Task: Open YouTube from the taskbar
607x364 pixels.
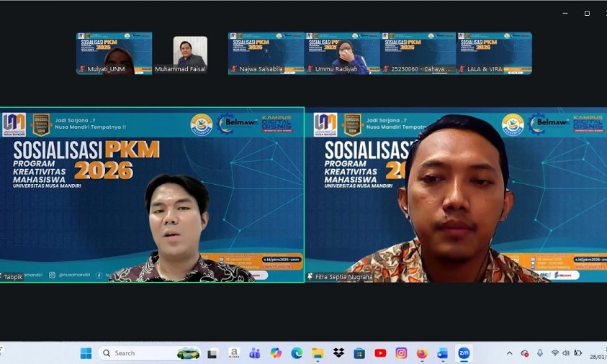Action: 380,353
